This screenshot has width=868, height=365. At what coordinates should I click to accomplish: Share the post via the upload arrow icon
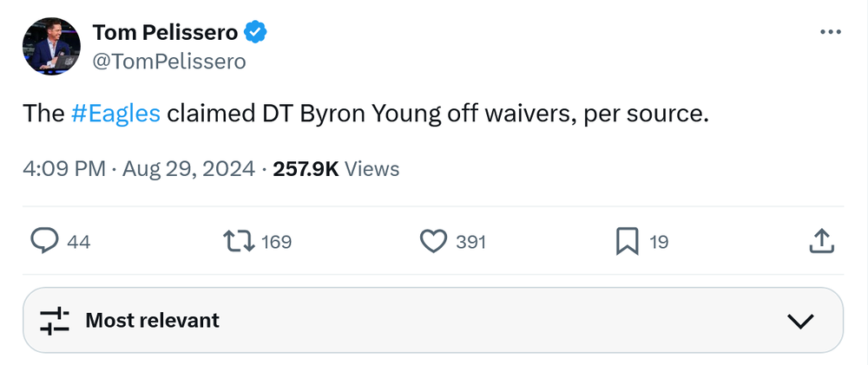821,242
